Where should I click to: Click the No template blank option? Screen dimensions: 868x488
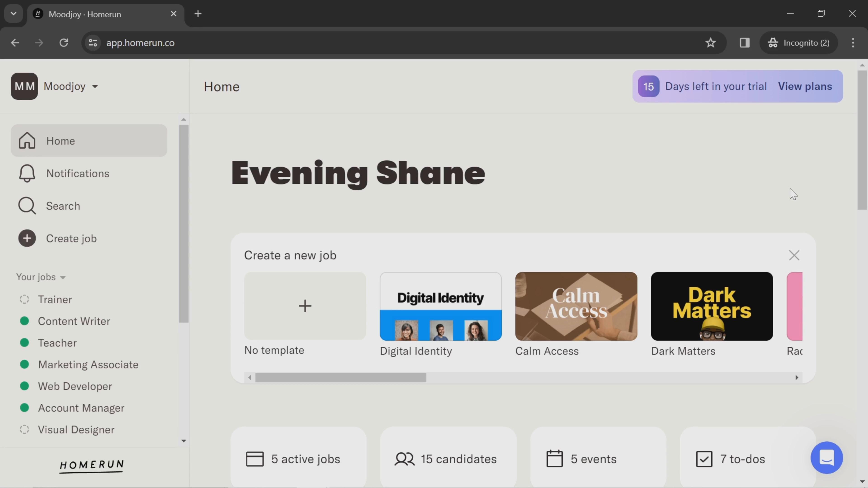pos(305,306)
